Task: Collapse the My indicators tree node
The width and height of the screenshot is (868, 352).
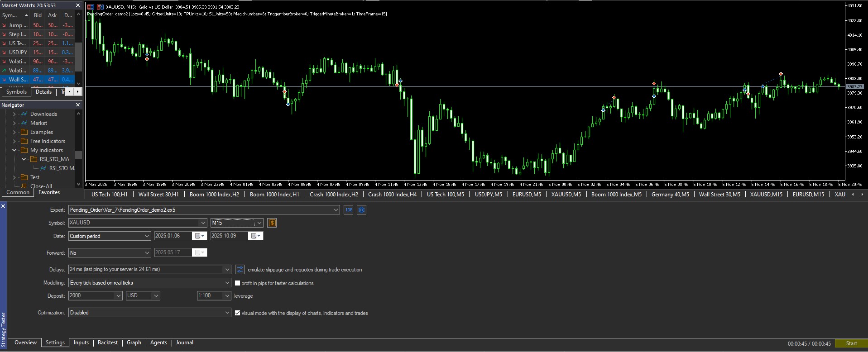Action: (14, 150)
